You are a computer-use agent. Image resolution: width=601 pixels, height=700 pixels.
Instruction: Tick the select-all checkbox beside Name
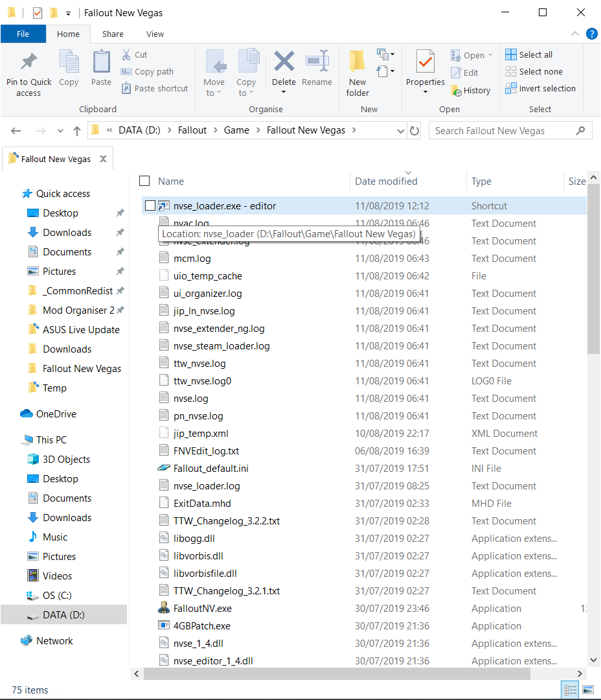click(144, 181)
